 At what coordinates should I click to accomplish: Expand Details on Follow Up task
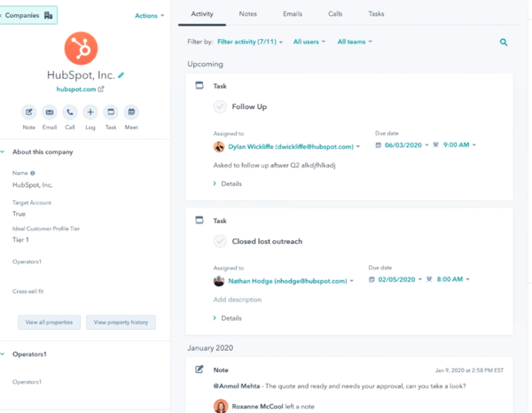[228, 183]
